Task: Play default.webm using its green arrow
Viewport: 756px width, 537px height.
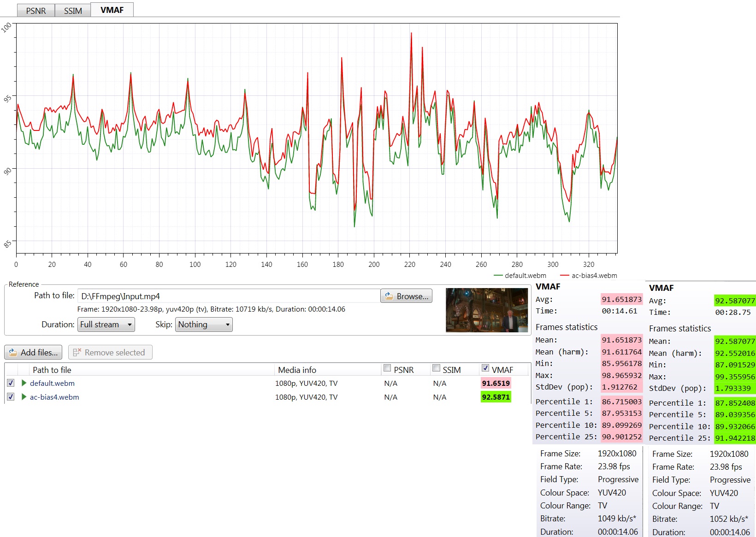Action: 24,383
